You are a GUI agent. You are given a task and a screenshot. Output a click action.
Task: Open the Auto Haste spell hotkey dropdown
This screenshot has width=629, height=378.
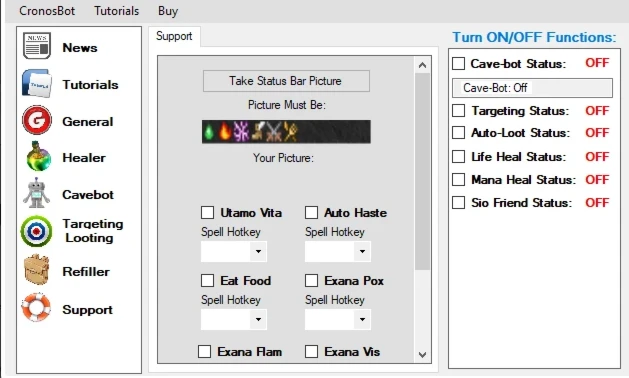338,252
